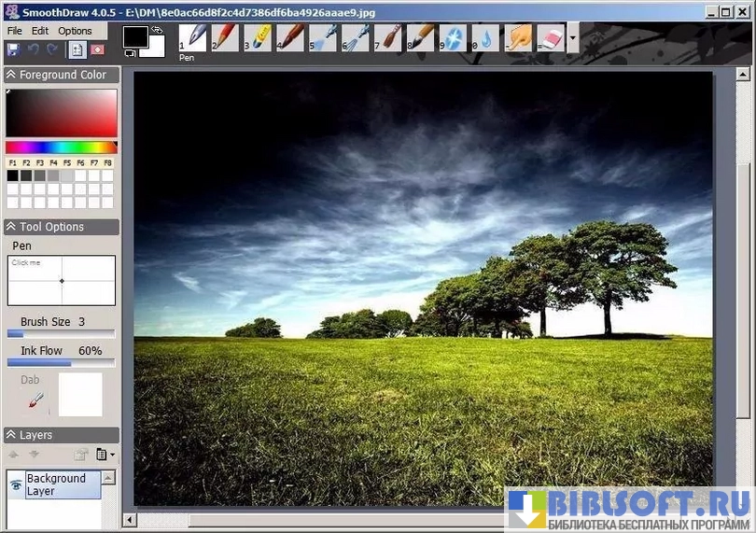Screen dimensions: 756x533
Task: Select the red pencil tool
Action: 225,37
